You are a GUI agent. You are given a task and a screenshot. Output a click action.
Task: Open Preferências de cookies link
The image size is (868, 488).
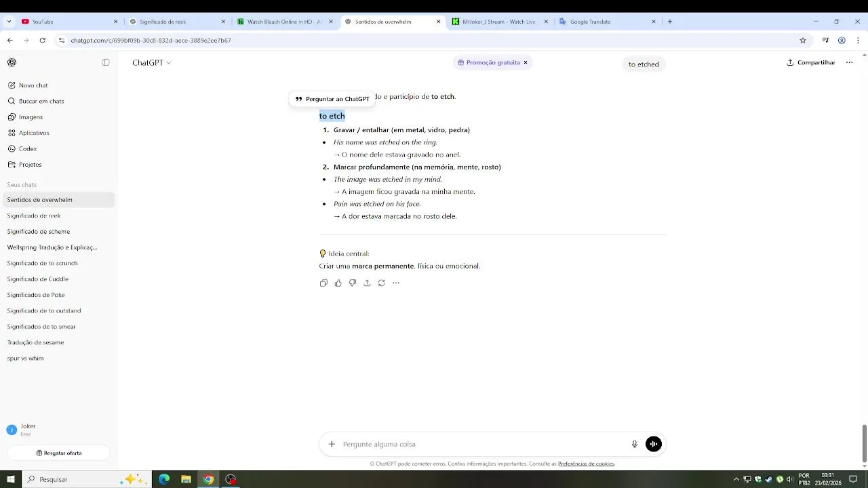pos(586,464)
